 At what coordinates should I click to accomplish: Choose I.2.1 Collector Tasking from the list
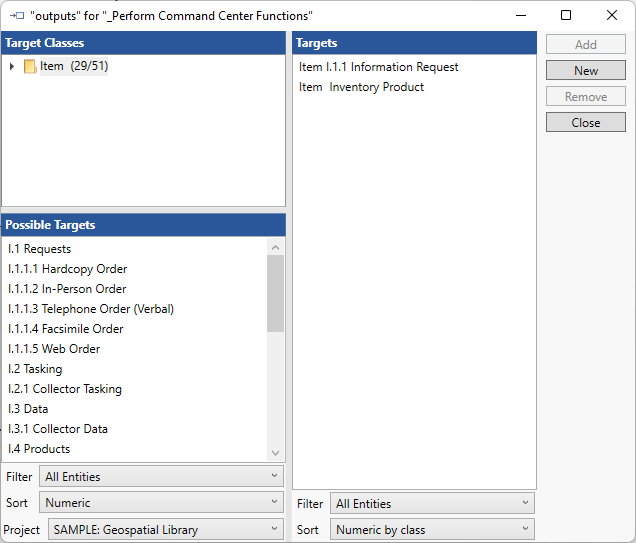pos(65,389)
